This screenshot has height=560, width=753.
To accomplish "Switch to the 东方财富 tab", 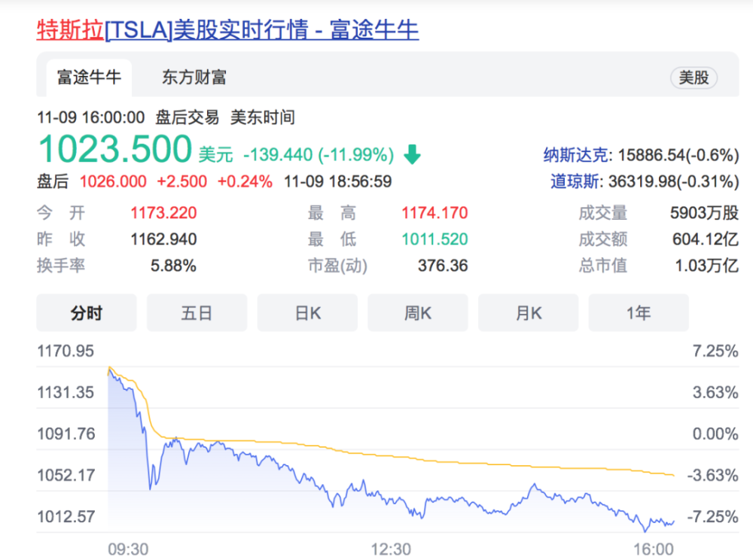I will pyautogui.click(x=194, y=78).
